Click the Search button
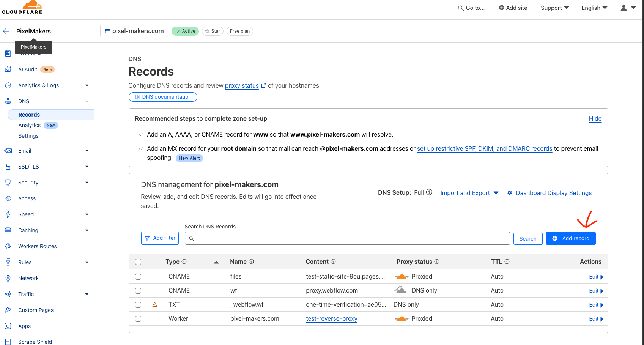Screen dimensions: 644x345 point(528,239)
